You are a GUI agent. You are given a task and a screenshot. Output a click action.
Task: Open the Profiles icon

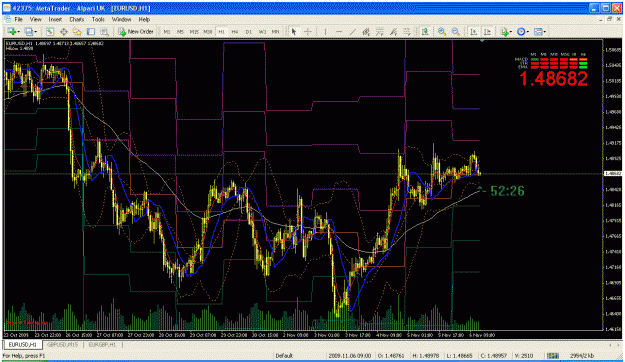pos(28,31)
